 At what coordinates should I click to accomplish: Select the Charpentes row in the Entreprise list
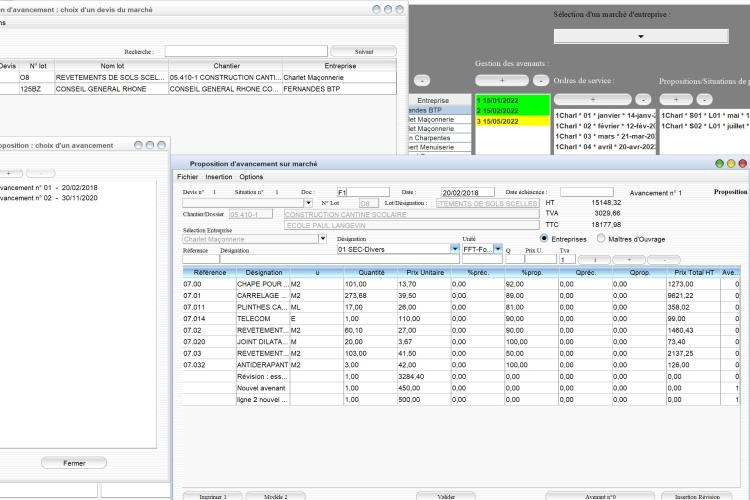click(440, 138)
